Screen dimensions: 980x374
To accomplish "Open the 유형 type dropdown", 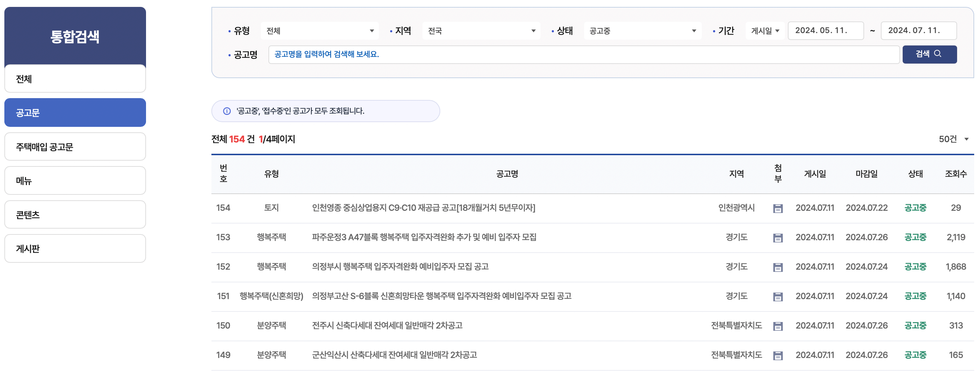I will pos(320,31).
